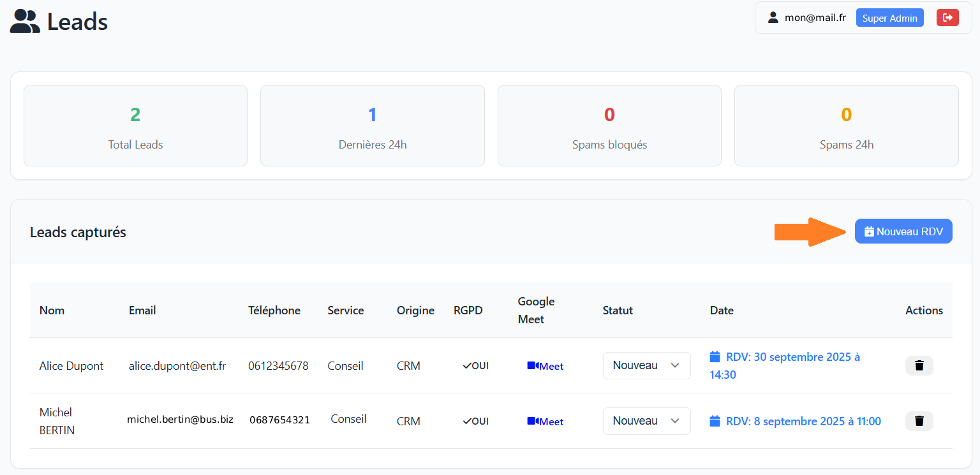980x475 pixels.
Task: Click the user profile icon beside mon@mail.fr
Action: 773,18
